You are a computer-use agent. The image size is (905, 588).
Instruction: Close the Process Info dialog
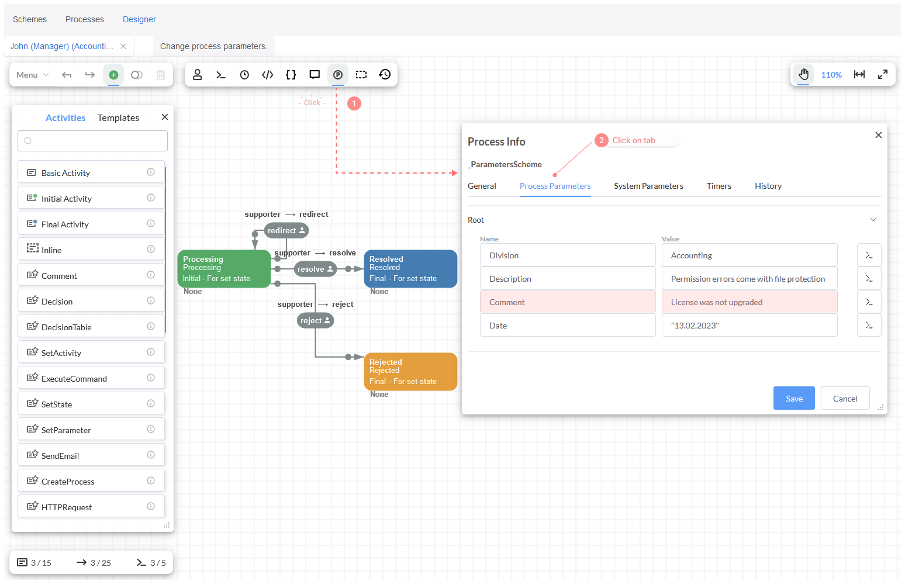coord(878,135)
